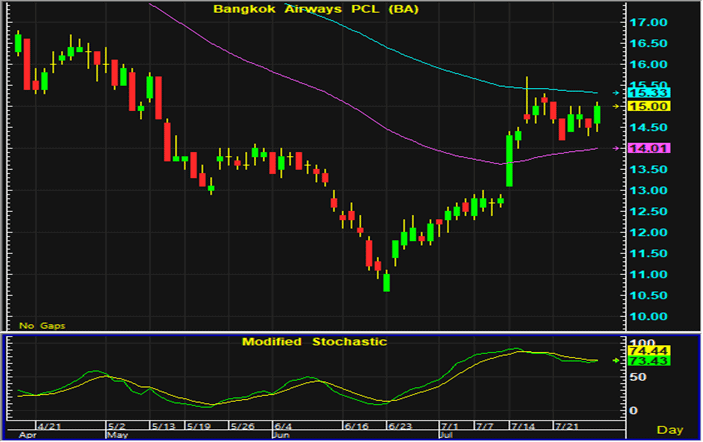Click the 5/13 date marker on time axis
This screenshot has height=442, width=703.
162,424
